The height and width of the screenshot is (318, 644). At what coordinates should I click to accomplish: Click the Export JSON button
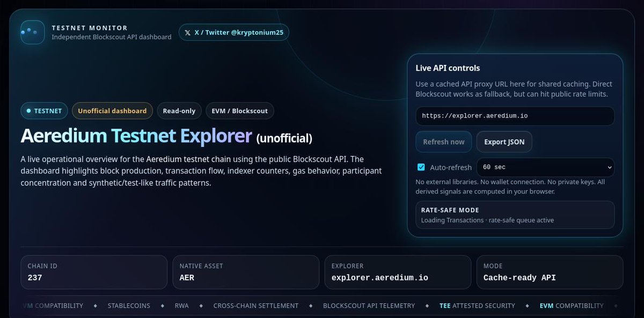[x=504, y=142]
